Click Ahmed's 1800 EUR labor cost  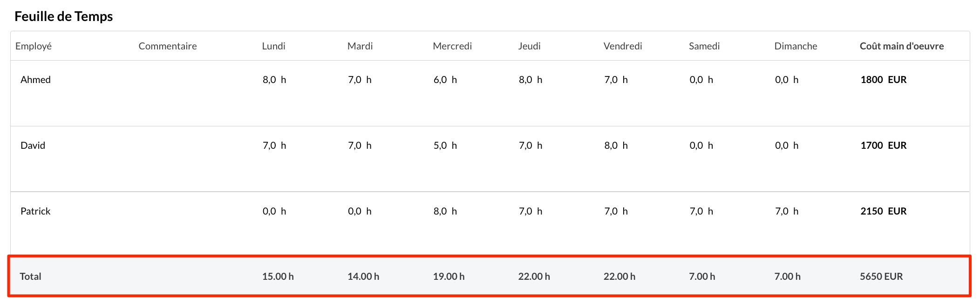coord(884,80)
